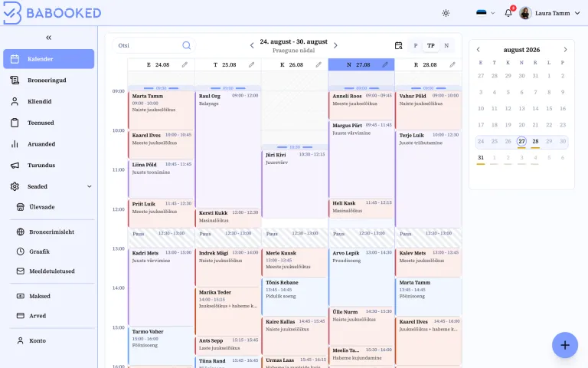Open Kadri Mets booking
The image size is (588, 368).
click(161, 287)
